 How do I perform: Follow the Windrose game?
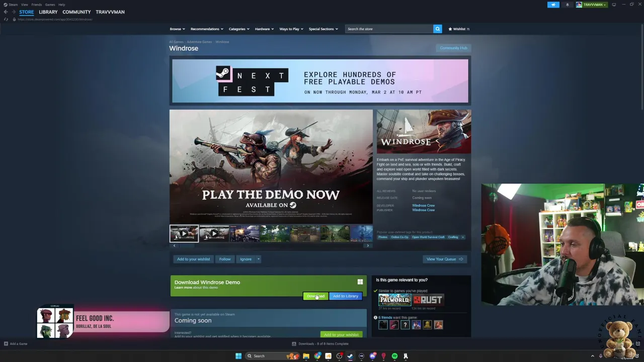[225, 259]
